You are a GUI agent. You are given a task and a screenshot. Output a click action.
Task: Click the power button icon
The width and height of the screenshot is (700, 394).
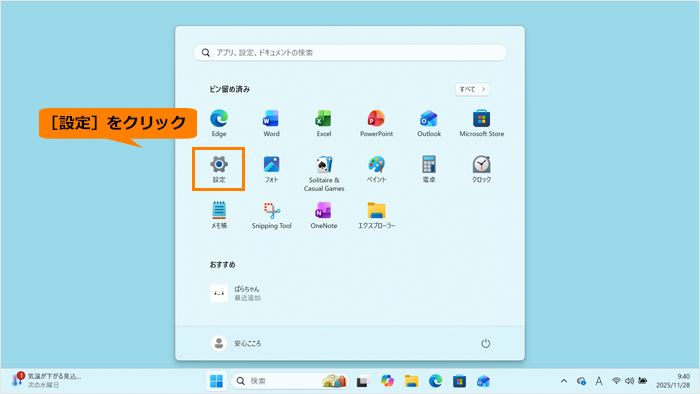[x=485, y=343]
